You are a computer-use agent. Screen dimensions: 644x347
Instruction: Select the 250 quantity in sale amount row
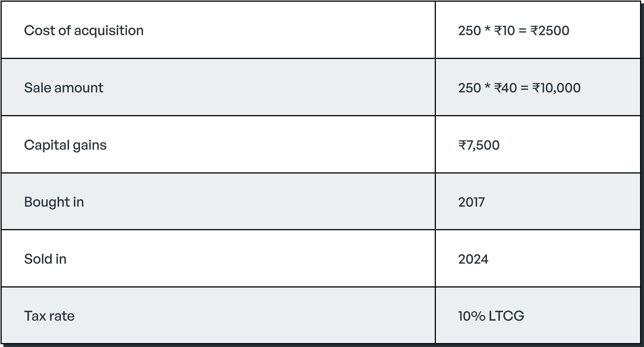(469, 88)
